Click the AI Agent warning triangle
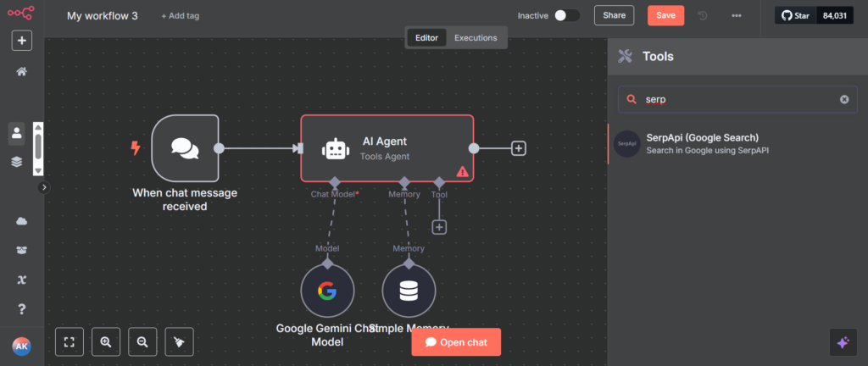 [462, 171]
